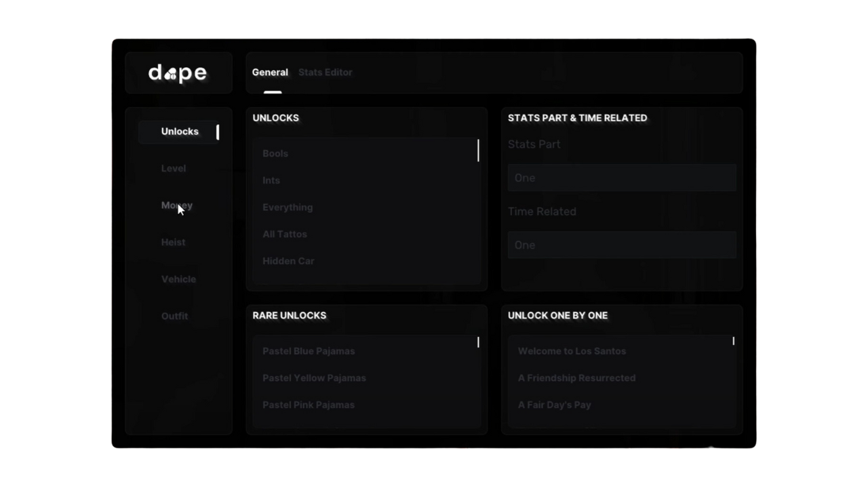Viewport: 868px width, 488px height.
Task: Click the dope logo
Action: [x=178, y=73]
